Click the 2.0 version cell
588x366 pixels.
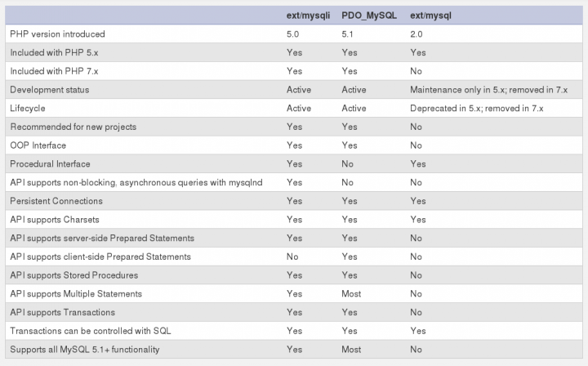pyautogui.click(x=416, y=34)
